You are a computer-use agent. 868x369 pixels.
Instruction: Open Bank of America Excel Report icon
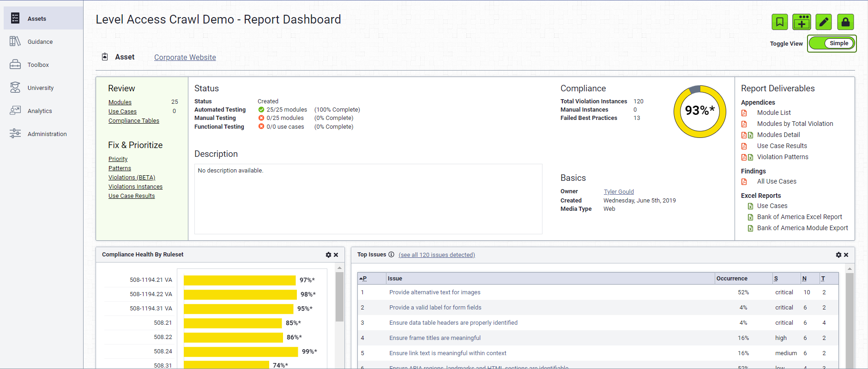[x=750, y=217]
